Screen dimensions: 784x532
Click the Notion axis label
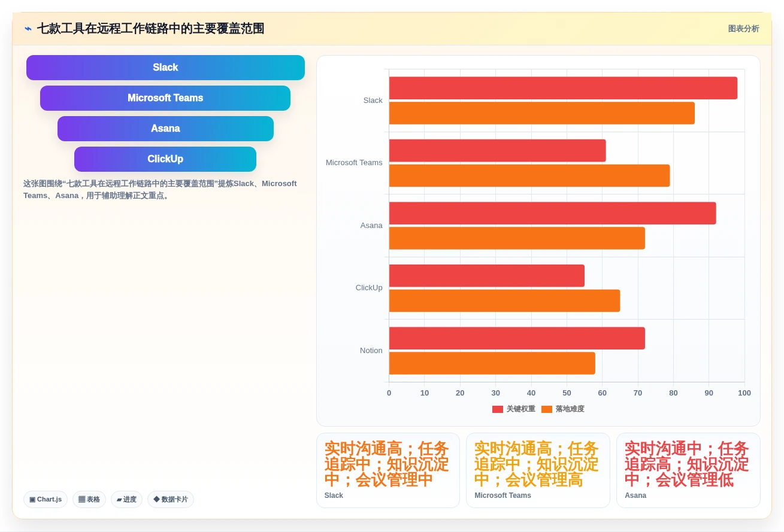tap(371, 351)
